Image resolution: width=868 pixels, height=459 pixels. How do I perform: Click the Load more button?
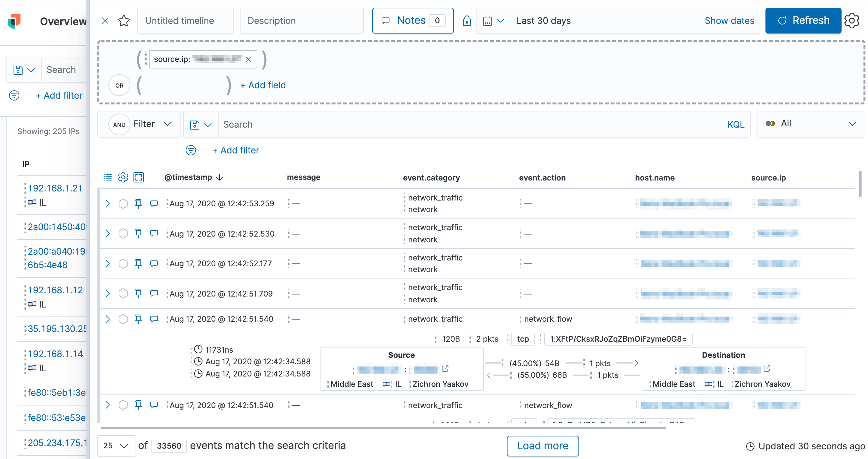(x=542, y=445)
